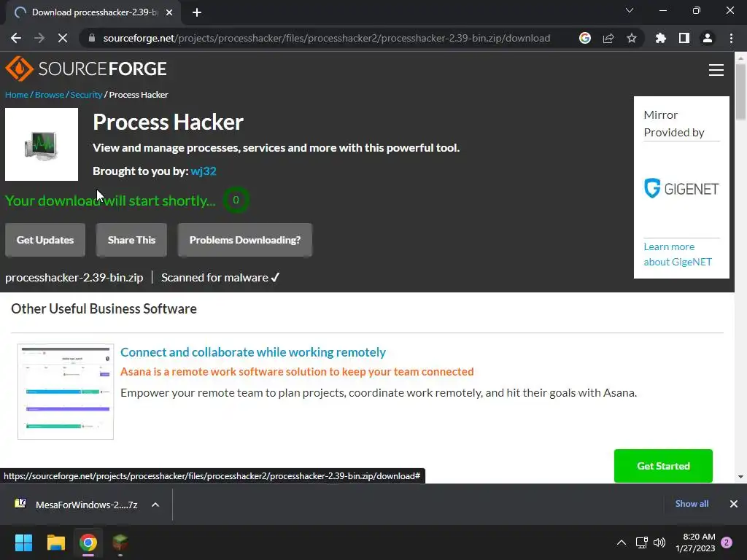The image size is (747, 560).
Task: Bookmark this page with the star
Action: click(x=632, y=38)
